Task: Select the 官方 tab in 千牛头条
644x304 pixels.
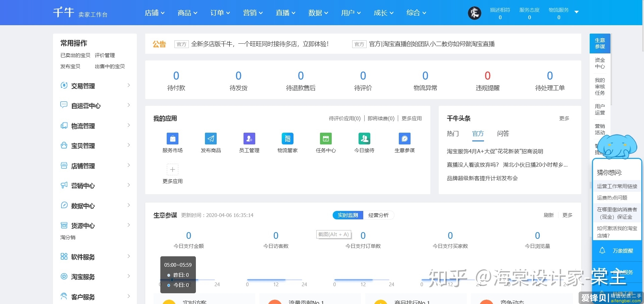Action: (x=478, y=134)
